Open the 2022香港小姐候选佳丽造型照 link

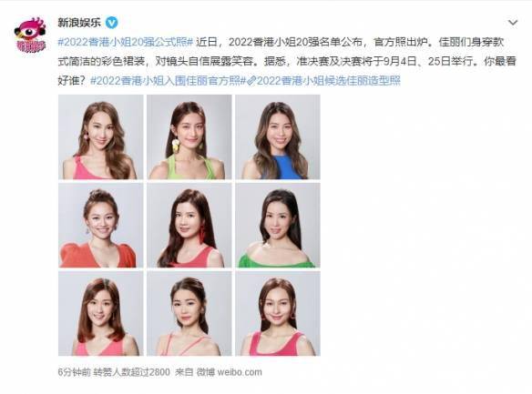pos(329,81)
